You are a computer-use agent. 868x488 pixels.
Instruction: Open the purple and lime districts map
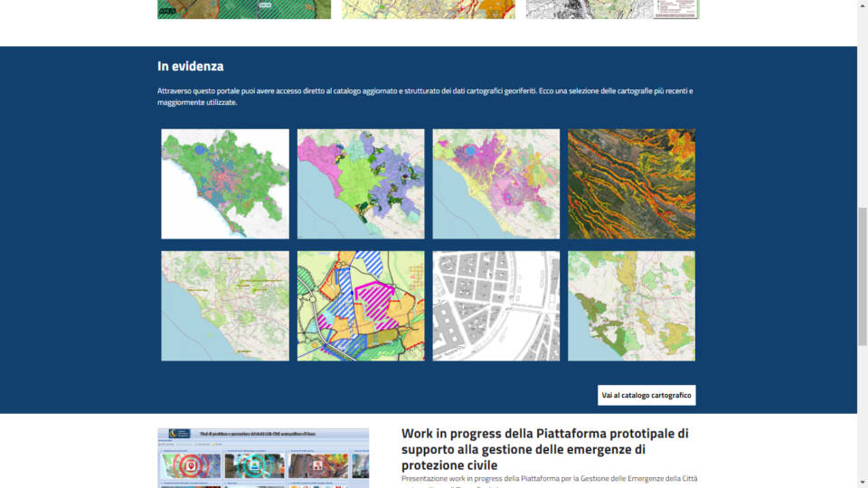point(361,183)
